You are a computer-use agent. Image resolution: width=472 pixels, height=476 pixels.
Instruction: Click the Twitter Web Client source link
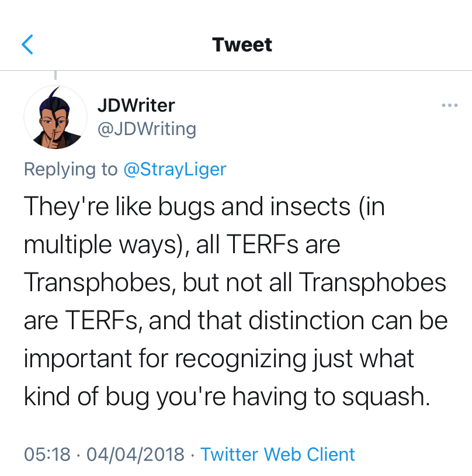(277, 454)
